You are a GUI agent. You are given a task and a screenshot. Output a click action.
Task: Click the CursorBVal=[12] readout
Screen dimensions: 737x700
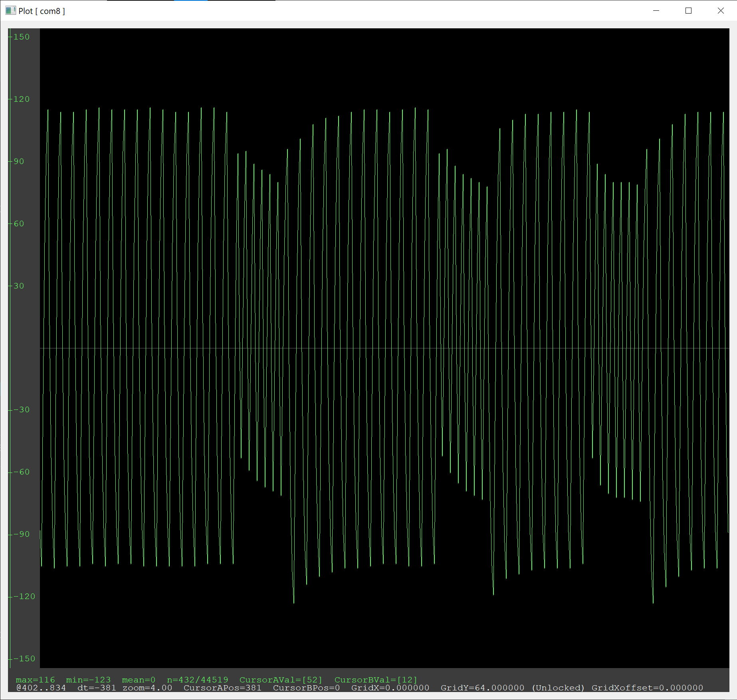[x=376, y=680]
